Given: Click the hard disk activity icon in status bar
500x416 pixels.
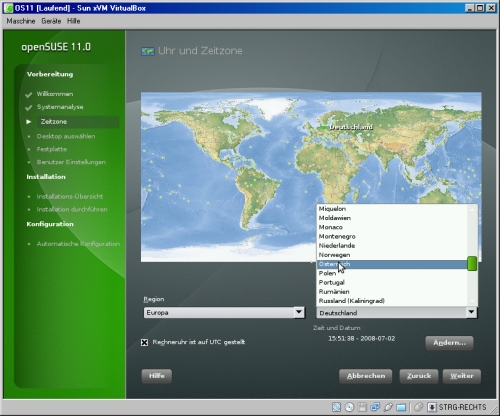Looking at the screenshot, I should click(x=337, y=407).
